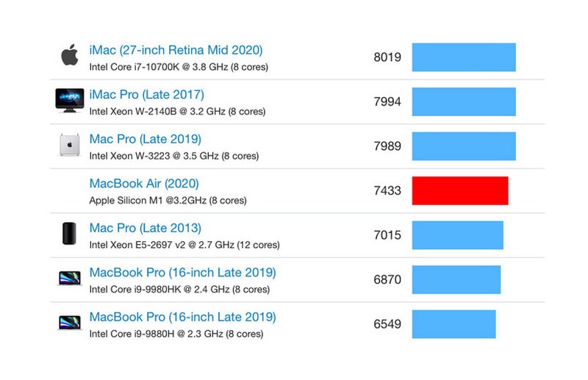The width and height of the screenshot is (588, 380).
Task: Open the MacBook Pro link scoring 6870
Action: point(182,273)
